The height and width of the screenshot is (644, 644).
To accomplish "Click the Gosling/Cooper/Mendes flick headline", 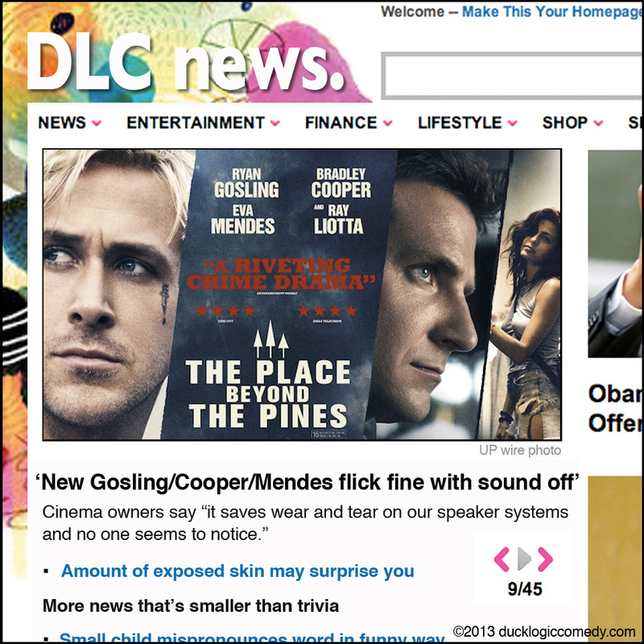I will [308, 482].
